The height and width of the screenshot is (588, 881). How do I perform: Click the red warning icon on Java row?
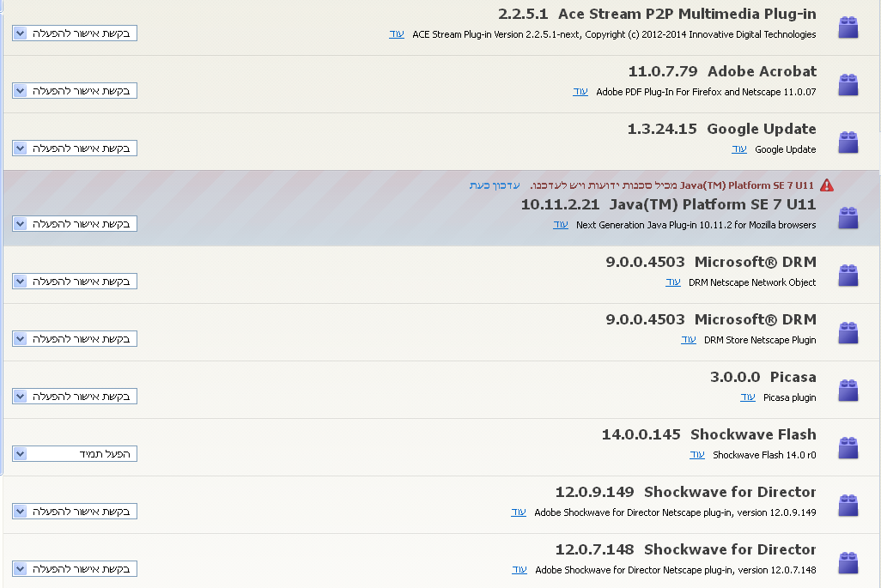(x=827, y=185)
